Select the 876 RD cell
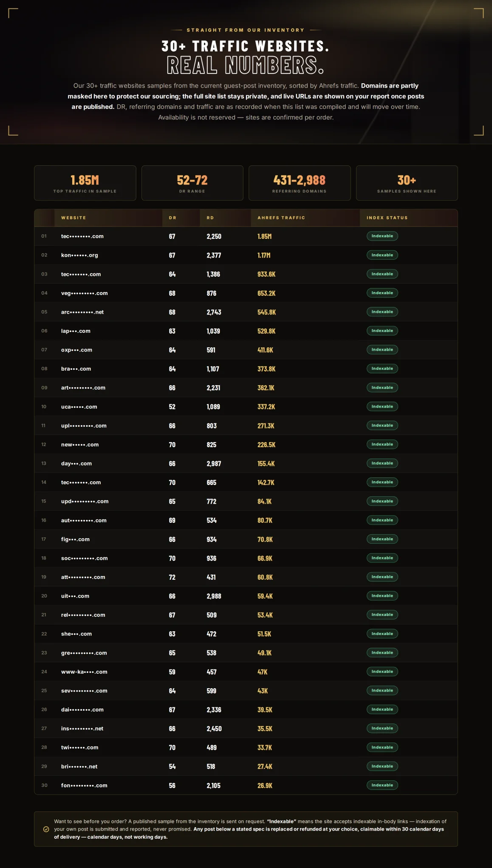The width and height of the screenshot is (492, 868). [212, 293]
